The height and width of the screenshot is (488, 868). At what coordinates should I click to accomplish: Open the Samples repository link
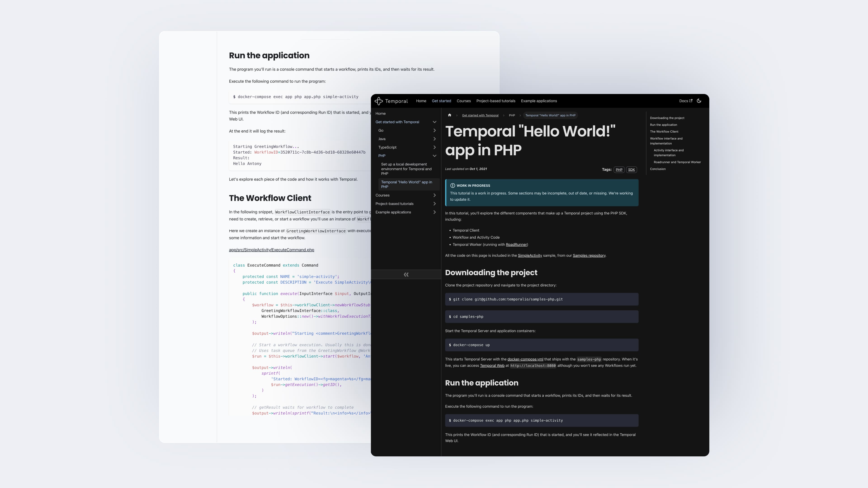pyautogui.click(x=589, y=255)
